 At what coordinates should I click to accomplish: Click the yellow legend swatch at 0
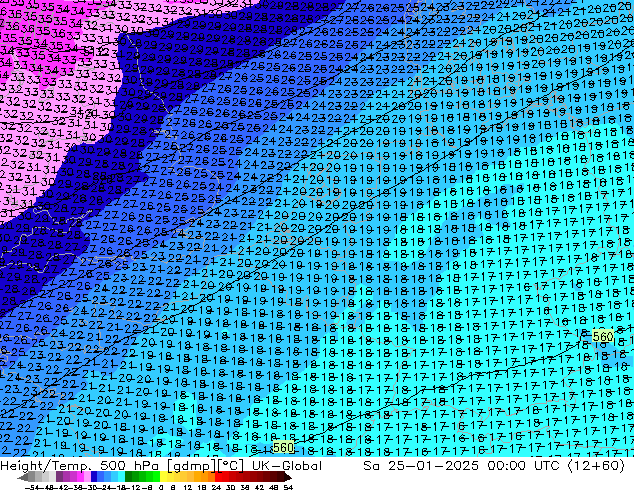coord(163,476)
